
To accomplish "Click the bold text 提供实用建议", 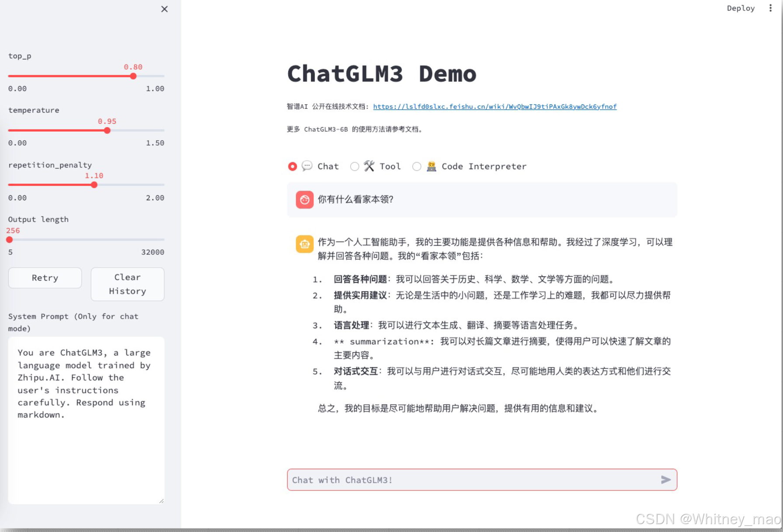I will pyautogui.click(x=360, y=296).
